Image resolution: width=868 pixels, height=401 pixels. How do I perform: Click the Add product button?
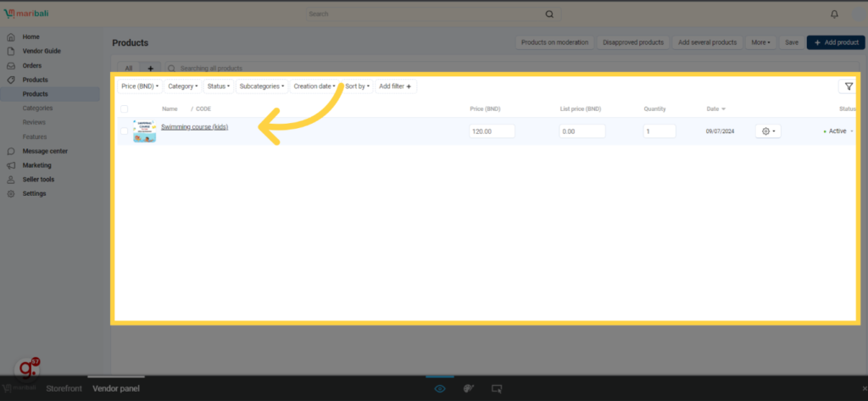835,42
